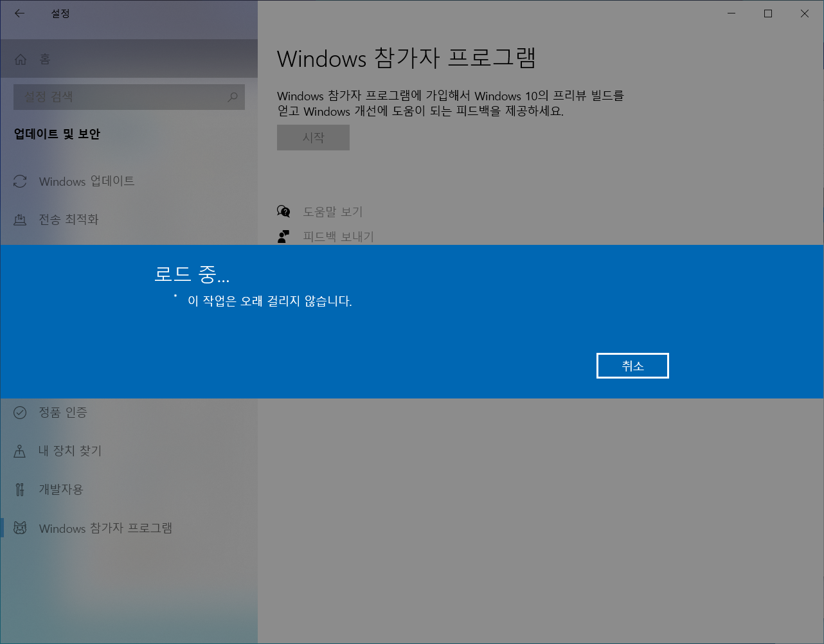824x644 pixels.
Task: Maximize the 설정 window
Action: coord(768,13)
